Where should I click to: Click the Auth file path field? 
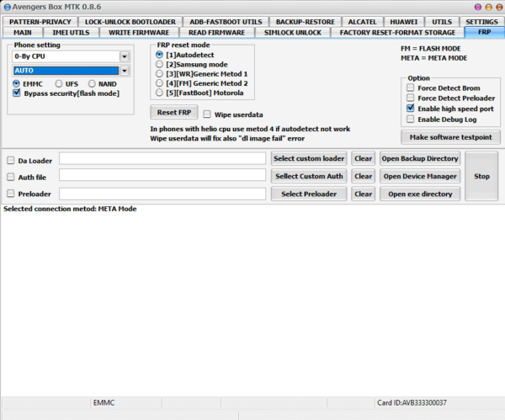point(162,175)
